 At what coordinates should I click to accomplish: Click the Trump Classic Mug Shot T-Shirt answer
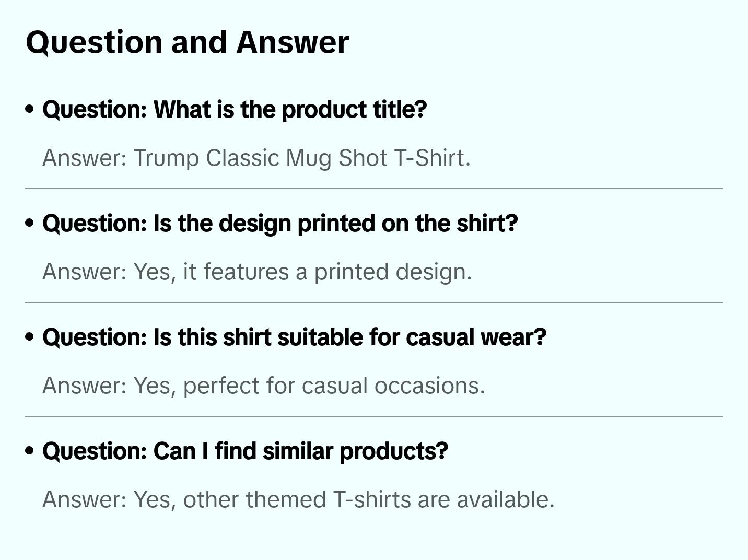(x=256, y=158)
